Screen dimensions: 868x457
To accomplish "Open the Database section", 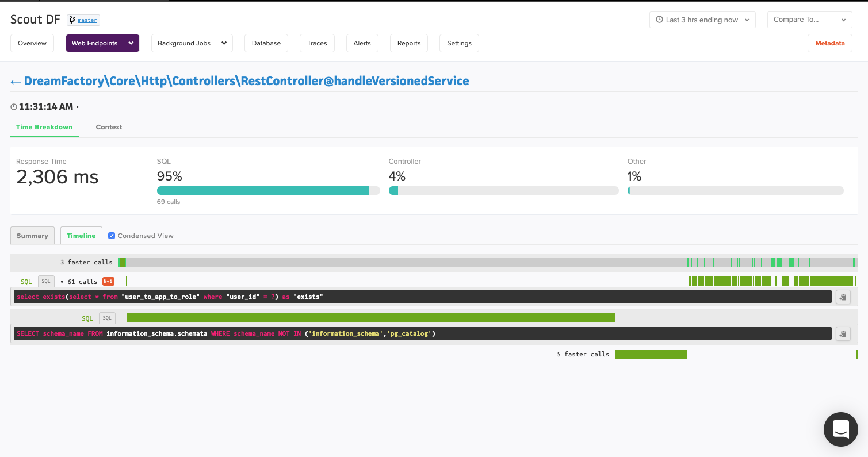I will click(266, 43).
